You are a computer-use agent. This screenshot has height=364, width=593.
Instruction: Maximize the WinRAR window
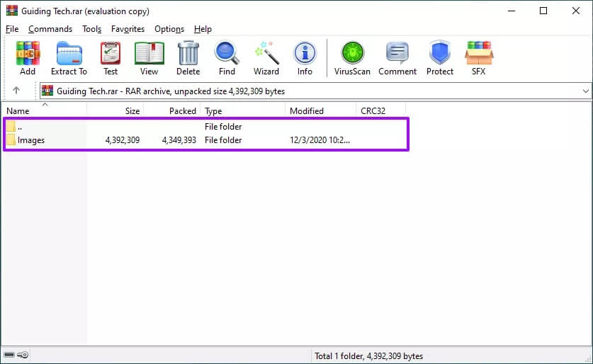click(543, 11)
